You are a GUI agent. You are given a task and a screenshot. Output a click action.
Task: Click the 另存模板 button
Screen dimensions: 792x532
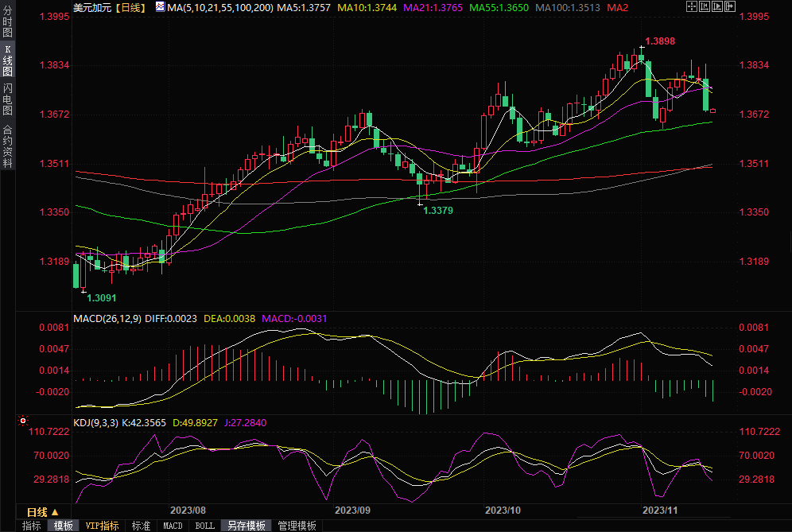pyautogui.click(x=246, y=526)
